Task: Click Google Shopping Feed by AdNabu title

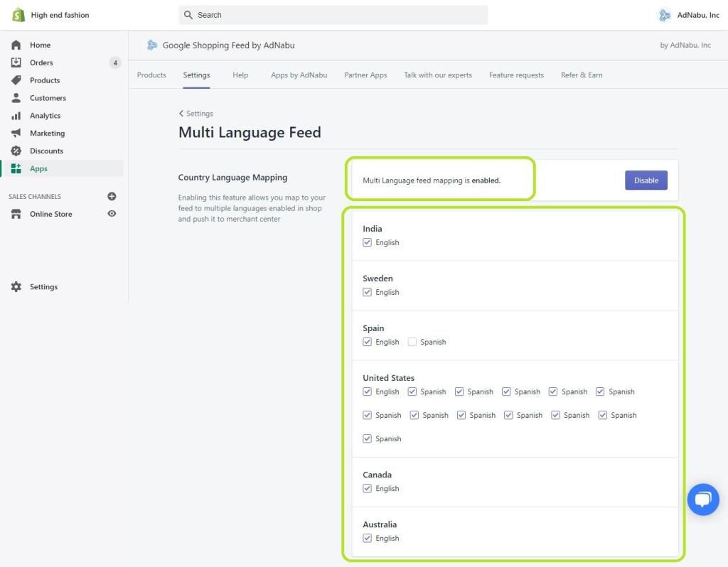Action: [x=228, y=45]
